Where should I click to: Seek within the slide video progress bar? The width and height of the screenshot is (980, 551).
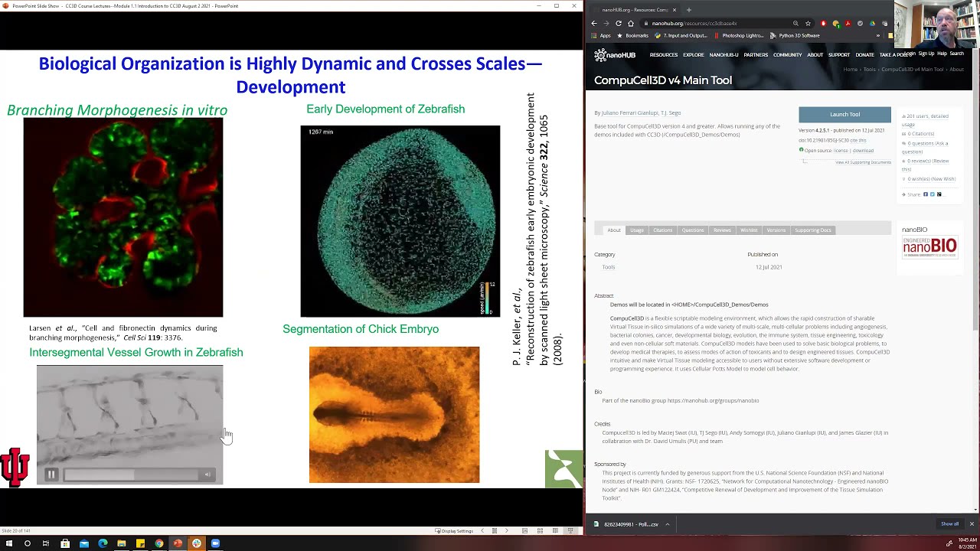point(130,474)
